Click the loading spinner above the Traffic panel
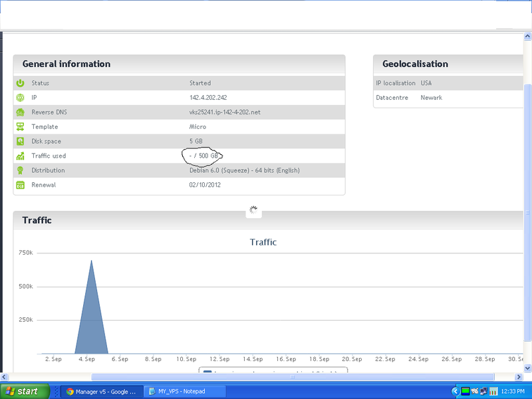This screenshot has width=532, height=399. (253, 210)
